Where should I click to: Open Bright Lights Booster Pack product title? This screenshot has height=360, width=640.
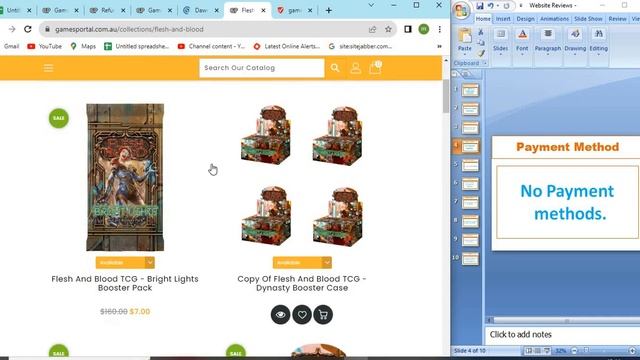(125, 283)
